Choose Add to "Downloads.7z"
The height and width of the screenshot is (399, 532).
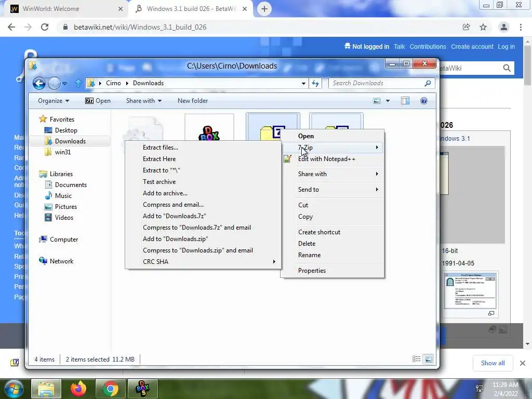[203, 216]
